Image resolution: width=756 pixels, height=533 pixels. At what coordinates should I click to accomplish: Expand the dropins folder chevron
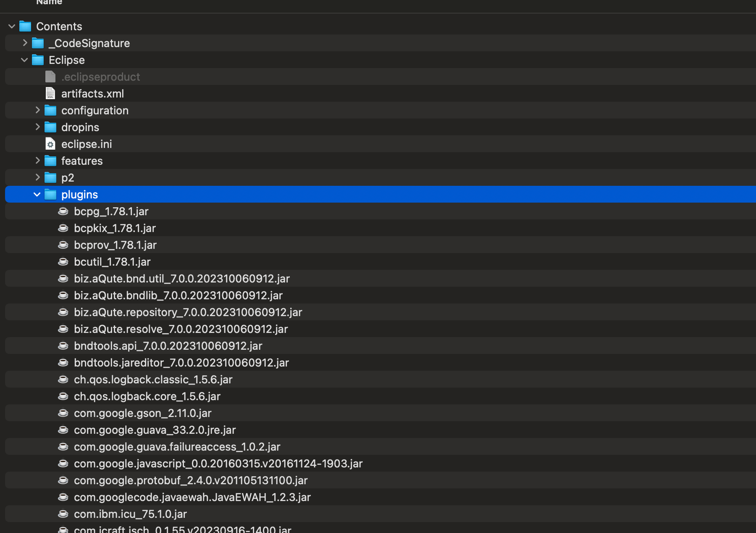click(x=37, y=127)
